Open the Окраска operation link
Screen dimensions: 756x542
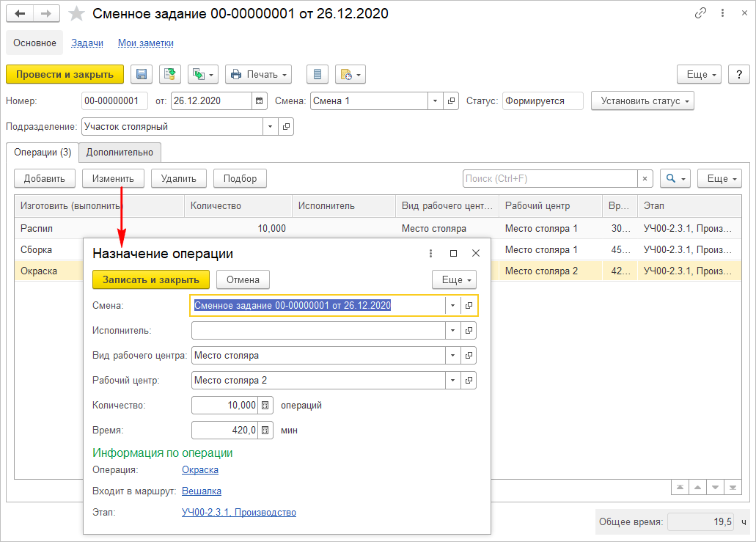click(x=199, y=470)
